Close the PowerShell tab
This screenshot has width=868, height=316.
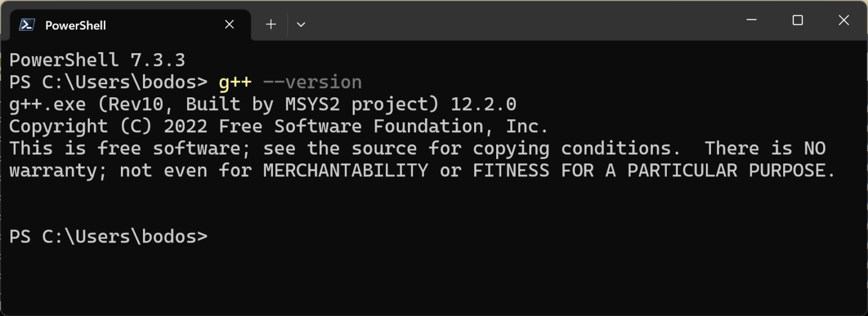tap(229, 25)
